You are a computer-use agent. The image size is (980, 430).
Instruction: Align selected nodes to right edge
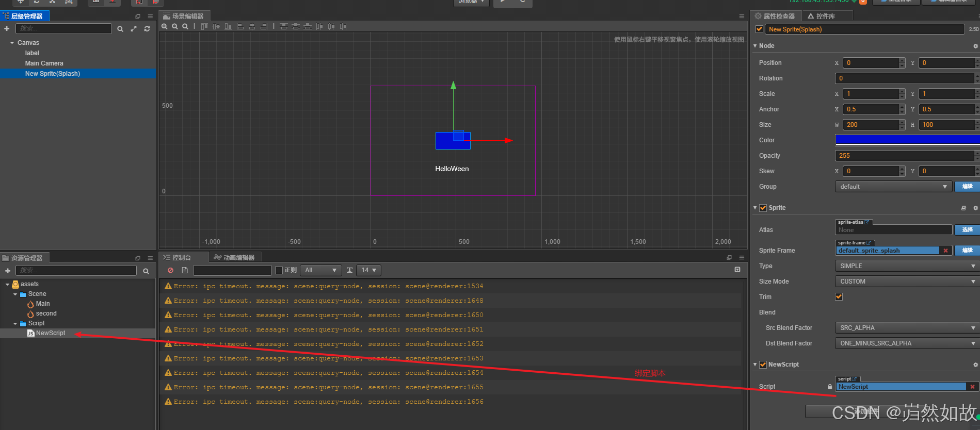point(264,26)
